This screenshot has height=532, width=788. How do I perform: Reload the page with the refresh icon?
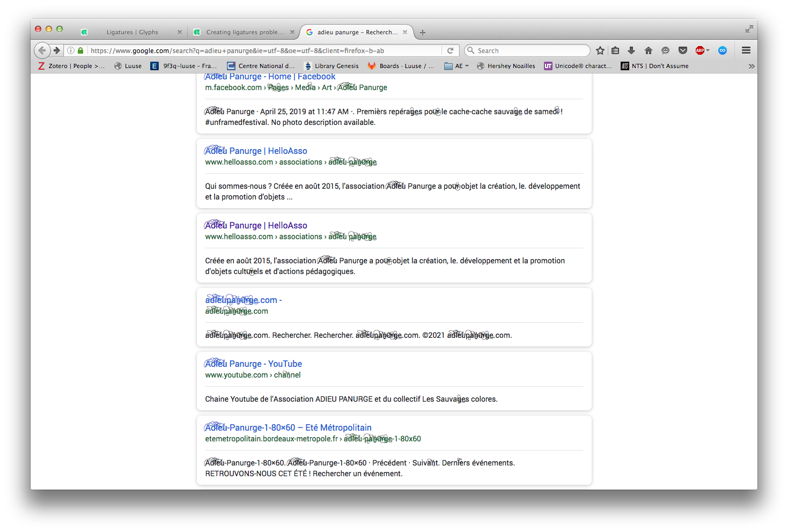[x=450, y=50]
